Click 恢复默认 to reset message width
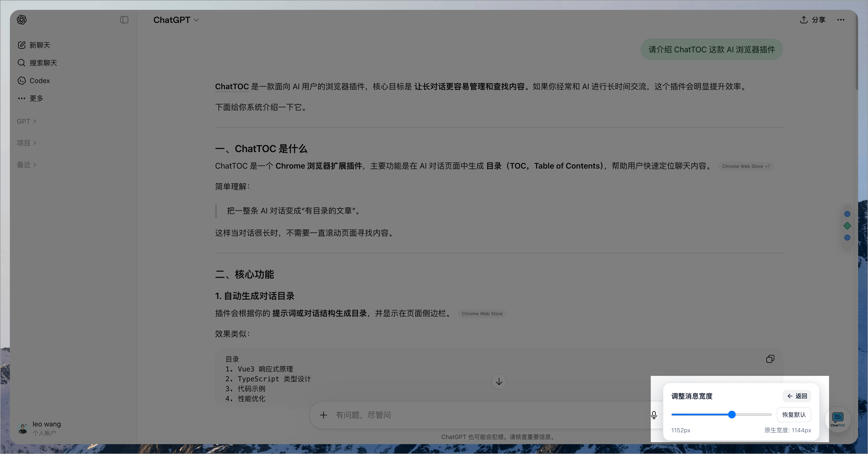This screenshot has width=868, height=454. 794,415
